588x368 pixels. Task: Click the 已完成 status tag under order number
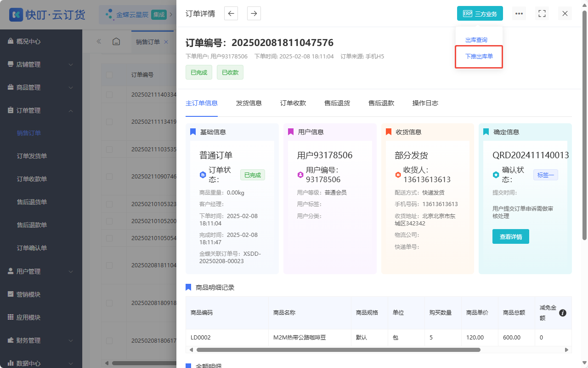199,72
